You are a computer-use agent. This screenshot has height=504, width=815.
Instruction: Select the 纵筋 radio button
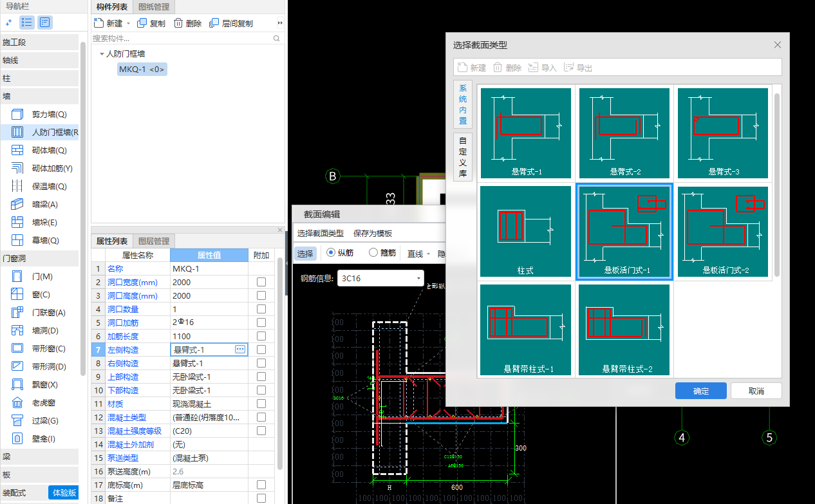(332, 253)
